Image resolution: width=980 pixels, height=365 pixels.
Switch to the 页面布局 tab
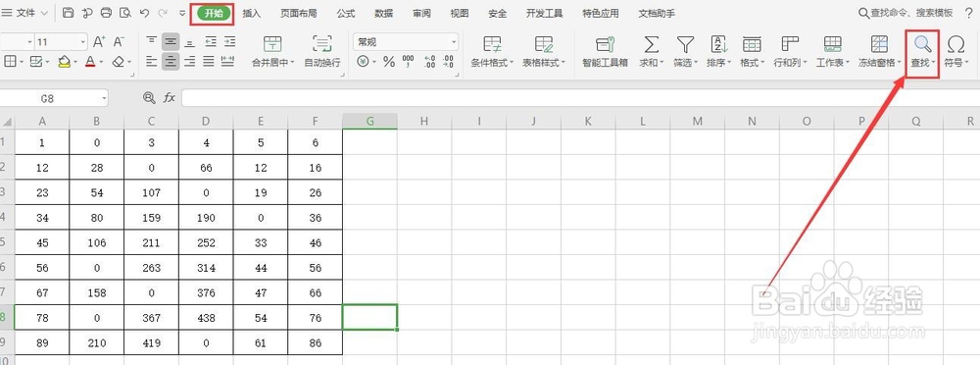298,13
